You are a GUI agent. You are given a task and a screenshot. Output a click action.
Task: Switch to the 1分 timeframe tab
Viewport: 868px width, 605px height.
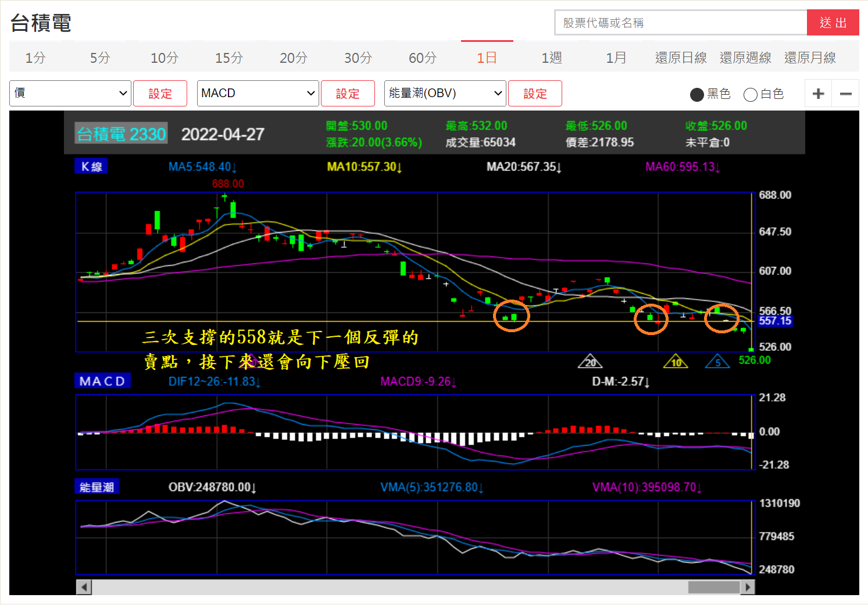[35, 58]
